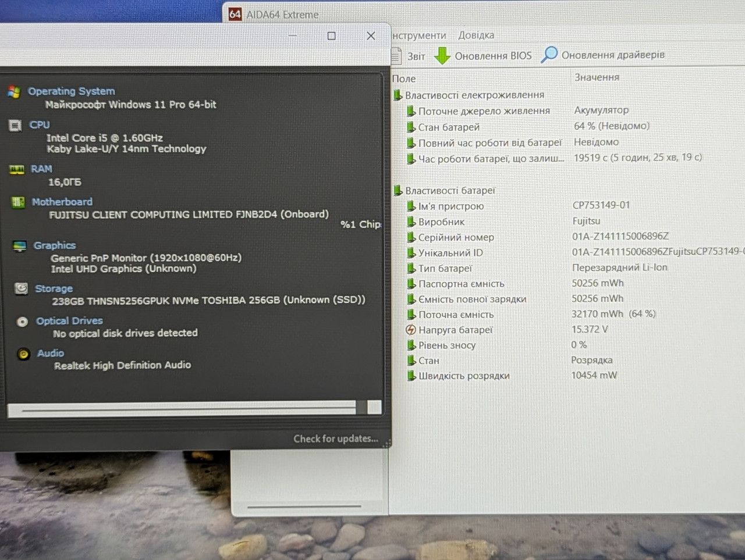
Task: Click Оновлення BIOS in the toolbar
Action: click(483, 56)
